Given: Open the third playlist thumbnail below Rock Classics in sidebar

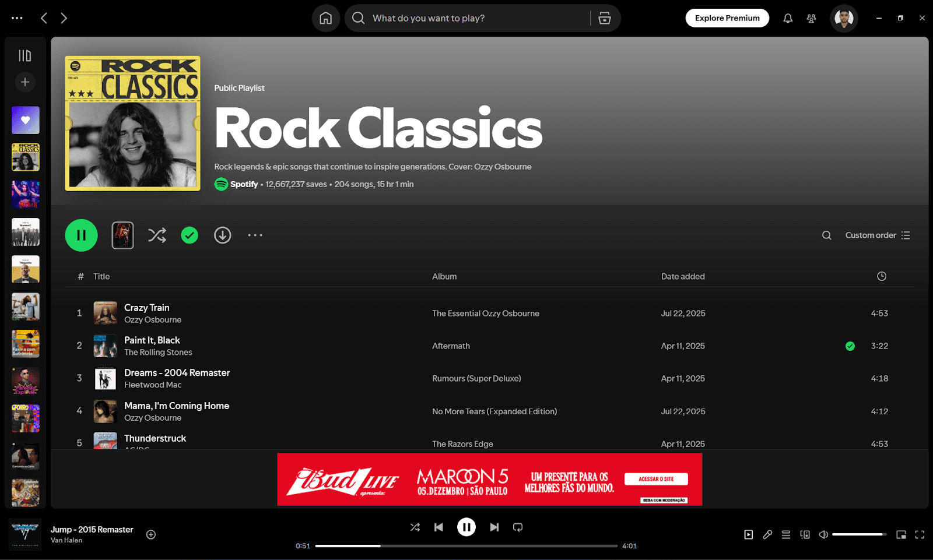Looking at the screenshot, I should (26, 269).
